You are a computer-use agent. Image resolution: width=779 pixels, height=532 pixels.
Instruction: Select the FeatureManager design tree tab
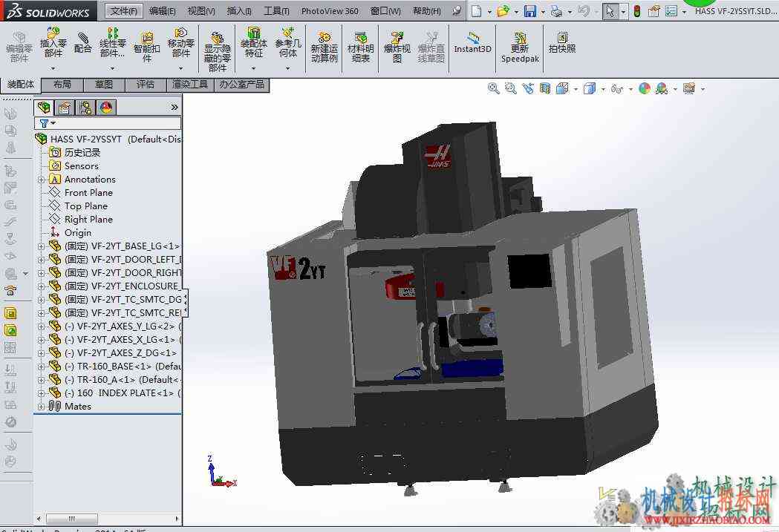[x=44, y=107]
